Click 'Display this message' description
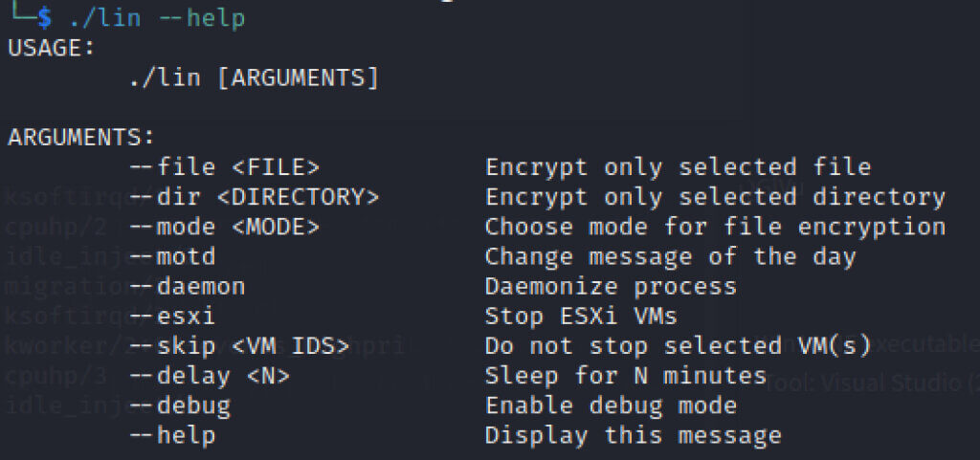This screenshot has width=980, height=460. 634,435
